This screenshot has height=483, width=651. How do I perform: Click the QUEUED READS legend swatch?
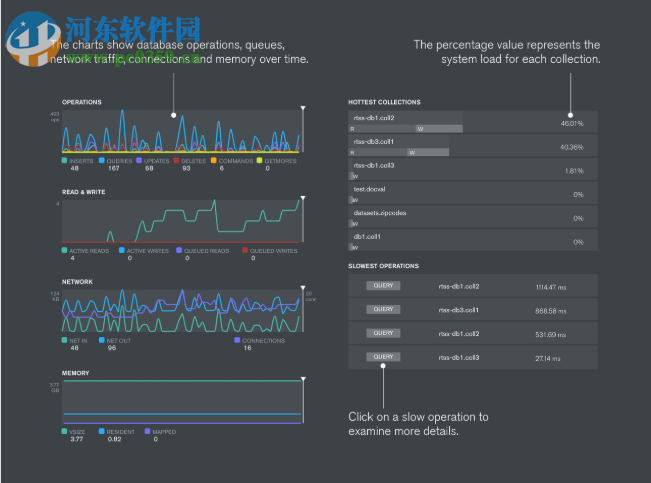(179, 250)
